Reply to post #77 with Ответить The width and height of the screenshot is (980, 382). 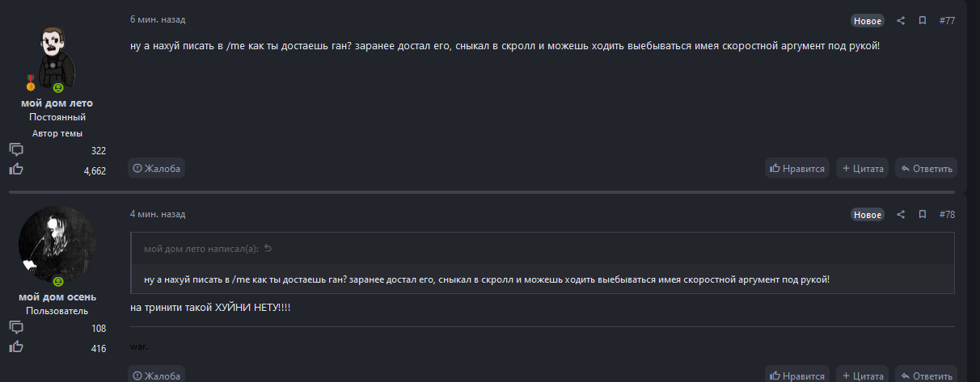[926, 168]
